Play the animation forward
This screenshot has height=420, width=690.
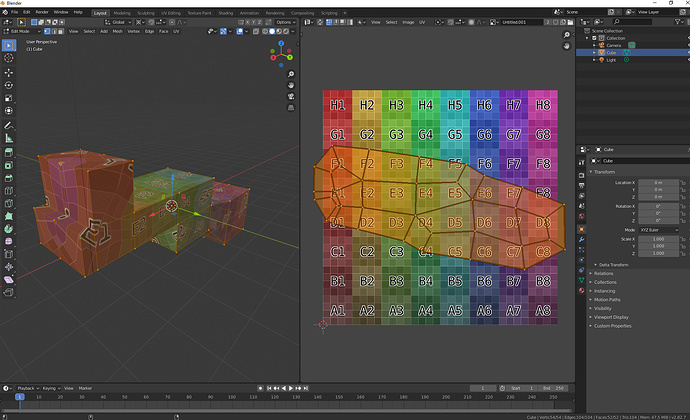click(291, 388)
